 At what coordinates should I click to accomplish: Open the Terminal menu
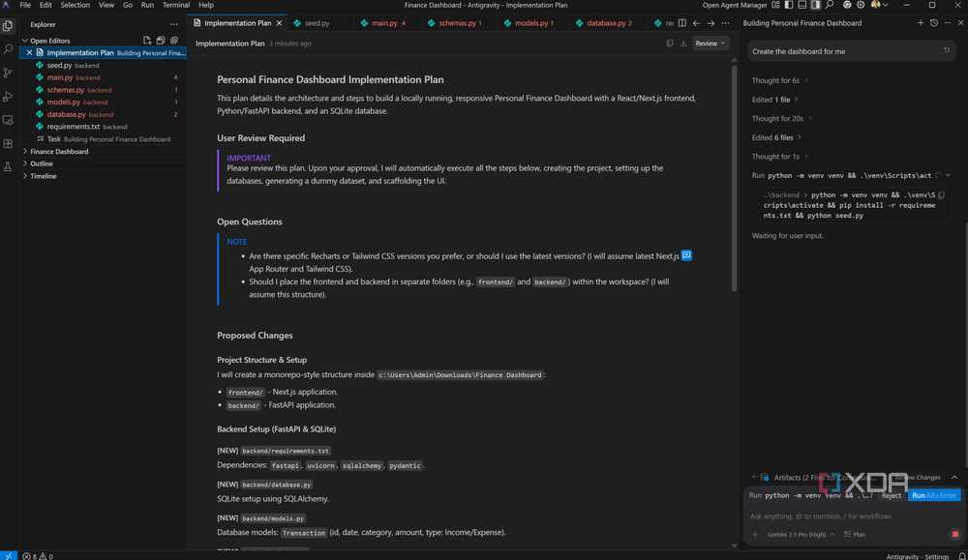tap(176, 5)
